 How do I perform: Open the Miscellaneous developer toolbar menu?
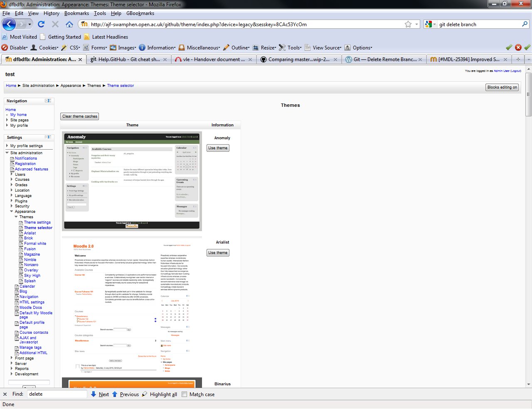click(199, 47)
